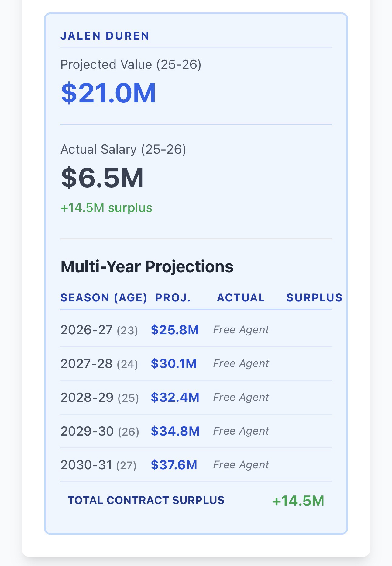Click Free Agent in the 2027-28 row
Image resolution: width=392 pixels, height=566 pixels.
coord(241,363)
